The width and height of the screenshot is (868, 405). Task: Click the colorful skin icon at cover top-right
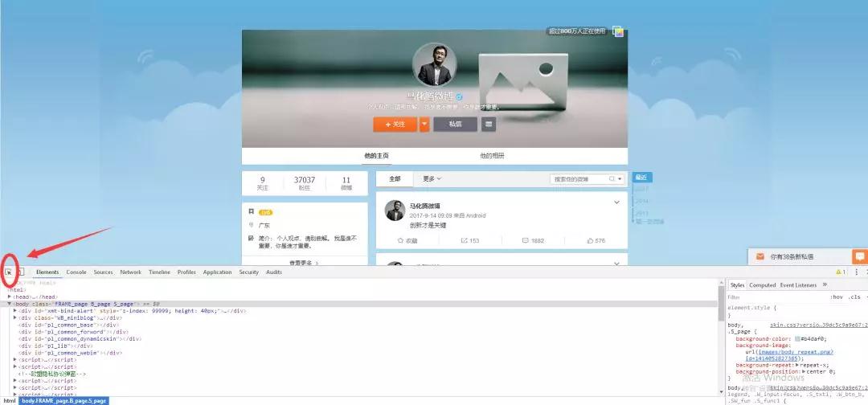coord(618,31)
